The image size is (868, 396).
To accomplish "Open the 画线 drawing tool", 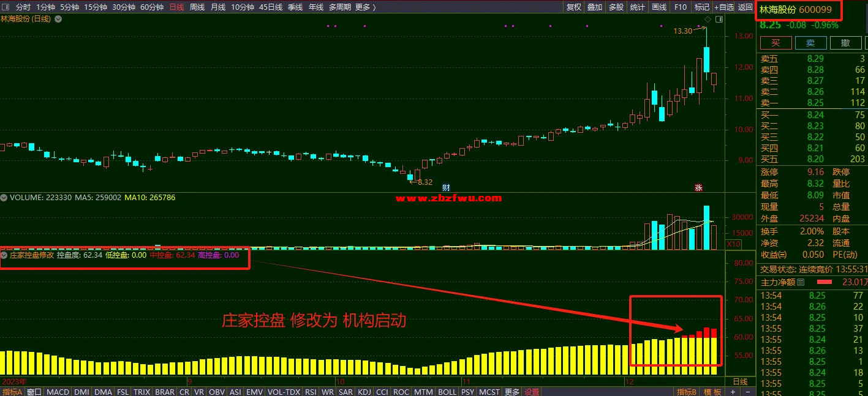I will [x=659, y=7].
